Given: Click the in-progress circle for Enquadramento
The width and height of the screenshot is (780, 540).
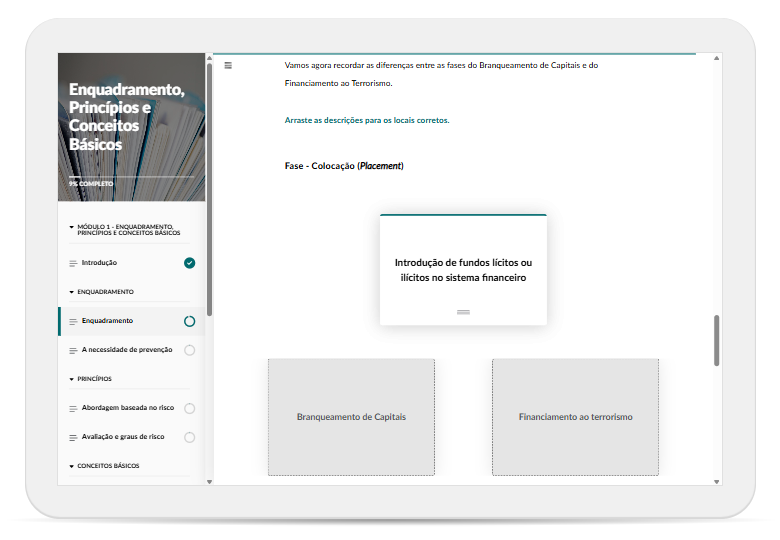Looking at the screenshot, I should 190,321.
